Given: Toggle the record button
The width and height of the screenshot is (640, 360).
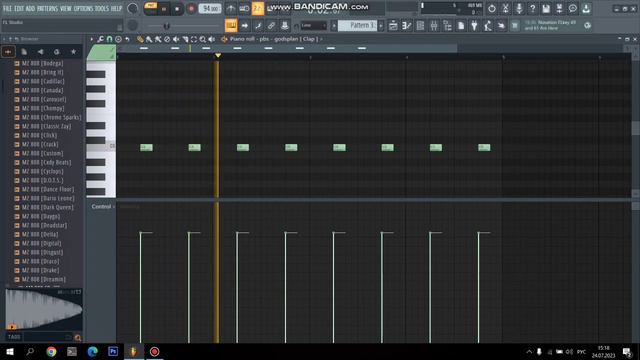Looking at the screenshot, I should (191, 9).
